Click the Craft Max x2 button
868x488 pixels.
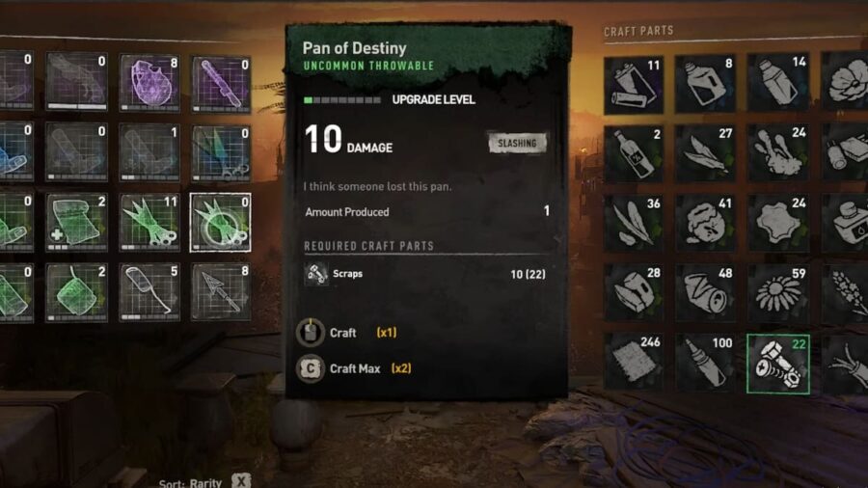click(354, 368)
